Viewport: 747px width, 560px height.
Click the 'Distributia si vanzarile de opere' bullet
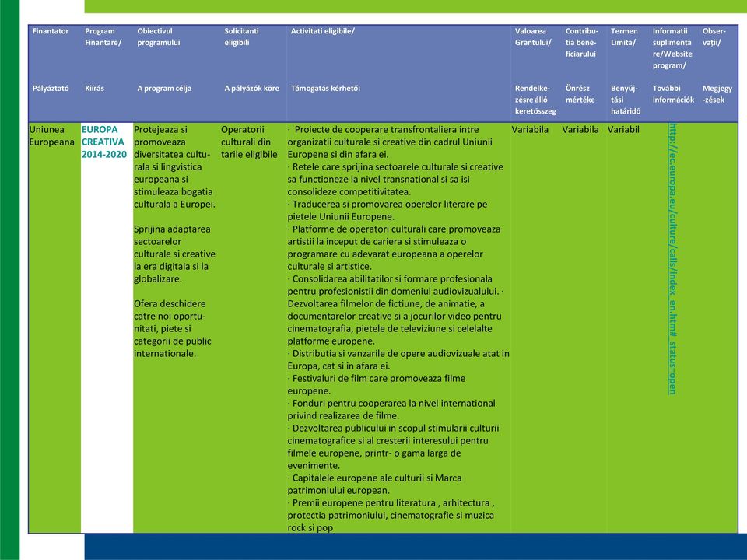click(398, 359)
